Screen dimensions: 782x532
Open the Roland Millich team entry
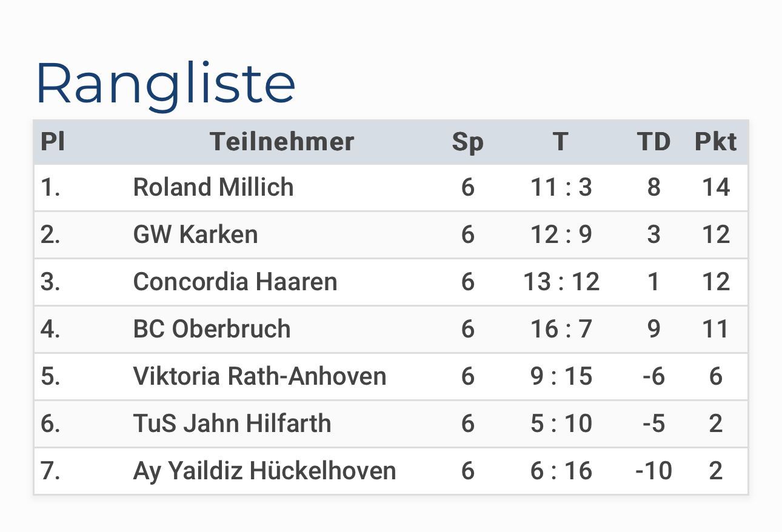click(213, 187)
